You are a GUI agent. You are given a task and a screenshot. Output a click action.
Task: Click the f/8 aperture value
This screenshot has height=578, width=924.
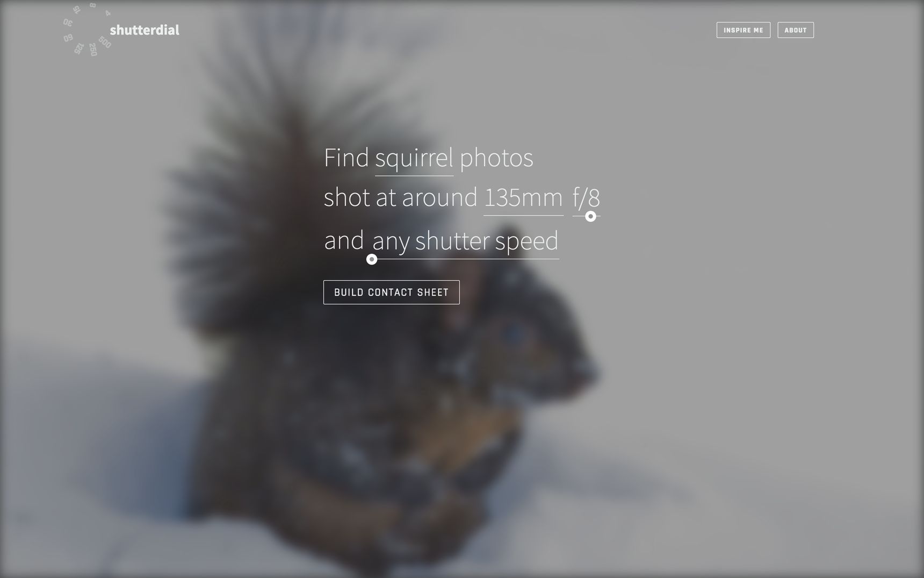(x=586, y=198)
